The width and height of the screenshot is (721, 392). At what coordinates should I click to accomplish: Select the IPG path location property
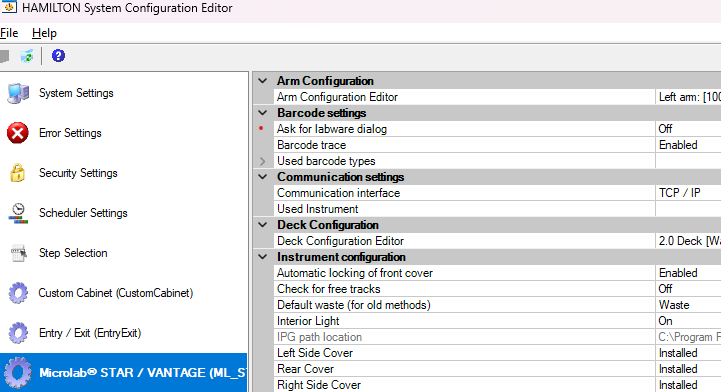(464, 337)
